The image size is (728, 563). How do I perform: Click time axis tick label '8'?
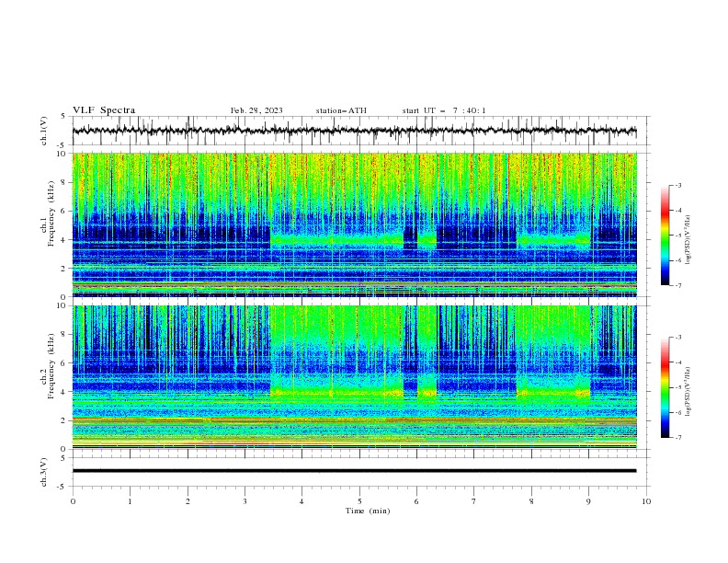click(531, 501)
